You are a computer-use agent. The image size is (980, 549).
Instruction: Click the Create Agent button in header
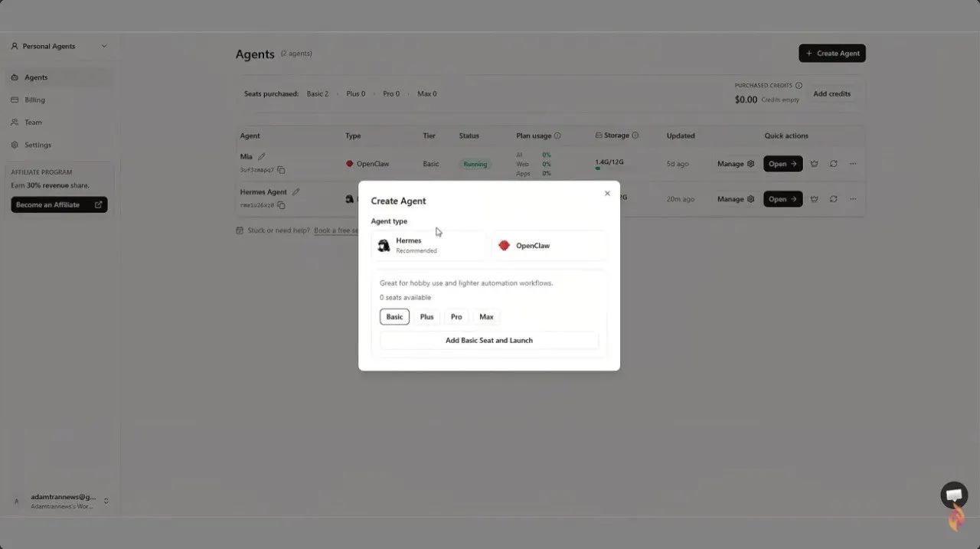pos(832,54)
